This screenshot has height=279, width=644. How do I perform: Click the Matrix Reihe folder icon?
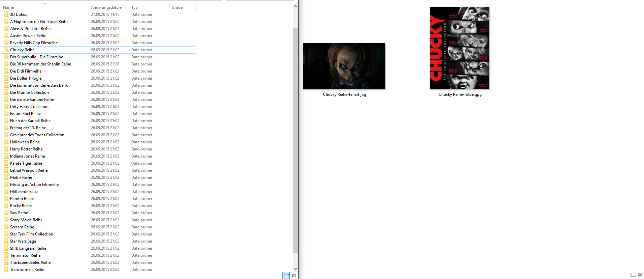click(6, 177)
